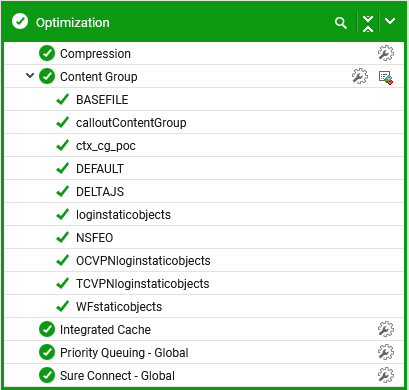This screenshot has width=409, height=390.
Task: Click the checkmark beside WFstaticobjects
Action: [x=63, y=306]
